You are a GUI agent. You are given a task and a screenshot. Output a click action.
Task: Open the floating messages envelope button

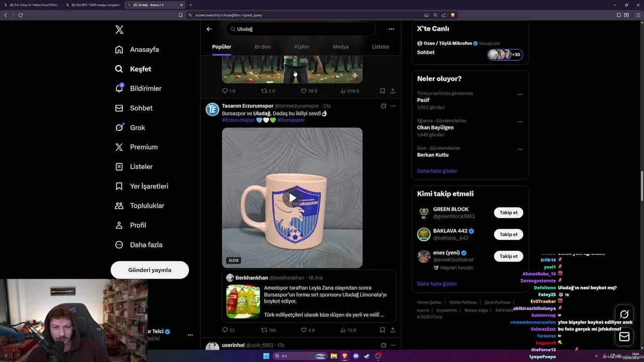point(624,336)
